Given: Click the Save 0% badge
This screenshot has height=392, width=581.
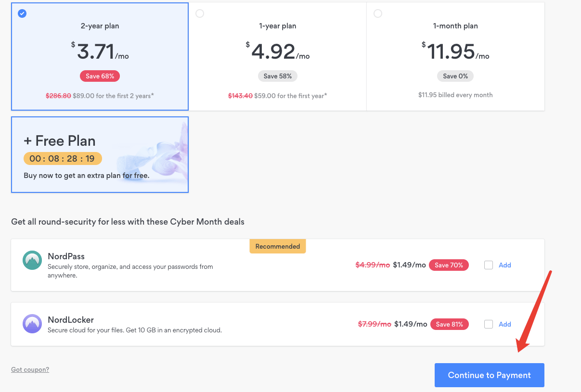Looking at the screenshot, I should coord(455,76).
